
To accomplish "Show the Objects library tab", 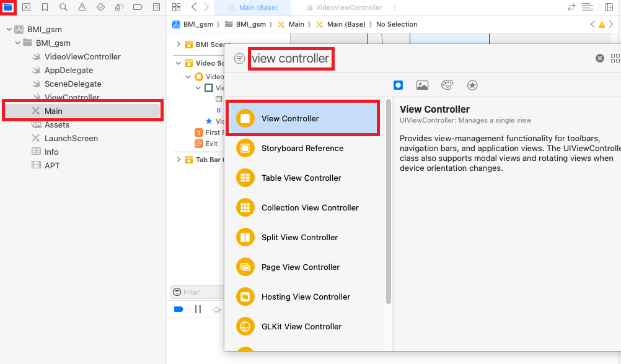I will pos(398,85).
